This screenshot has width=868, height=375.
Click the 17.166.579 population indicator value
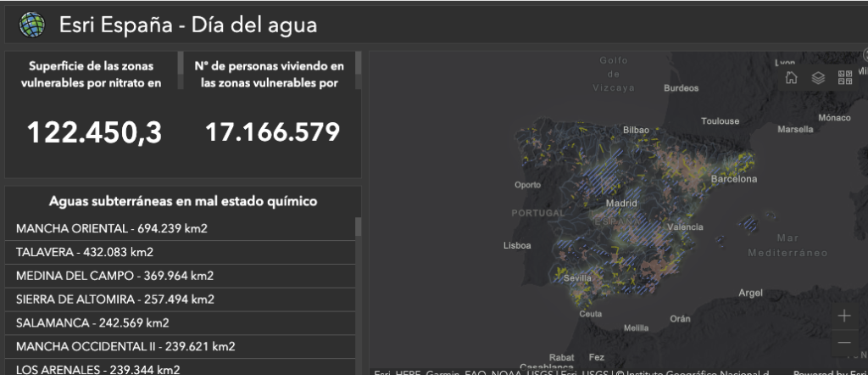click(272, 132)
